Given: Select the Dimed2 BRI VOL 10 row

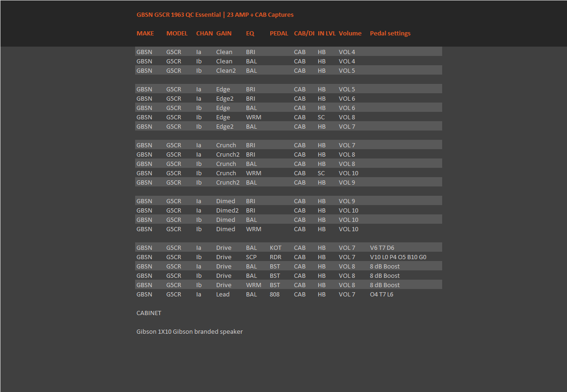Looking at the screenshot, I should click(x=288, y=210).
